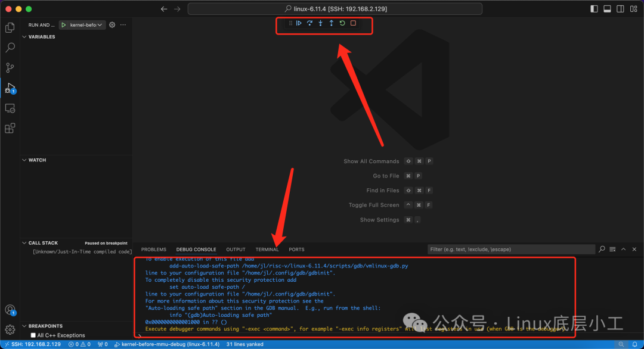
Task: Switch to the DEBUG CONSOLE tab
Action: click(196, 250)
